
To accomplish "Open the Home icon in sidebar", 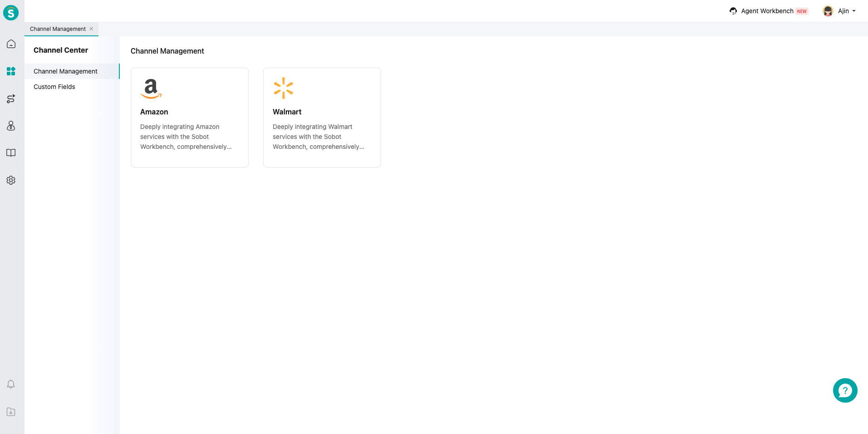I will (11, 44).
